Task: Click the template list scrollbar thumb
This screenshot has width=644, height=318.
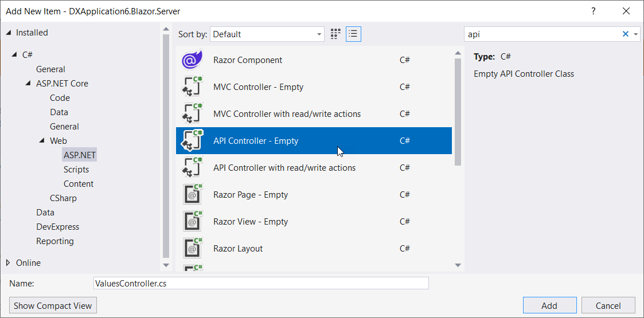Action: pos(458,112)
